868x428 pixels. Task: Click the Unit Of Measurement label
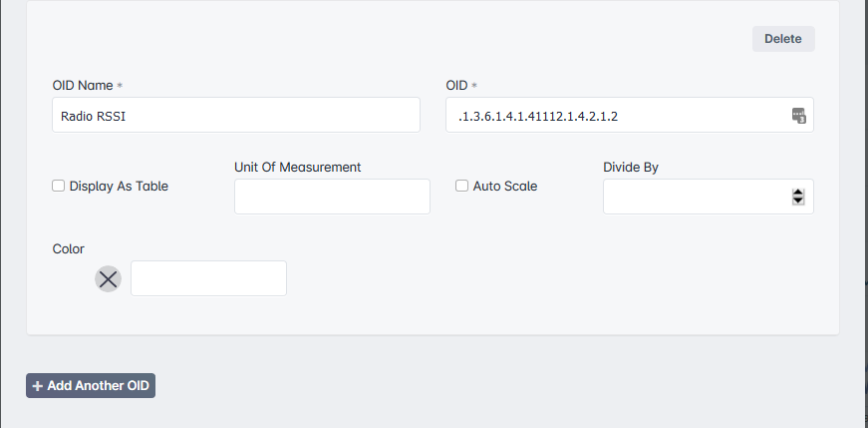(297, 167)
